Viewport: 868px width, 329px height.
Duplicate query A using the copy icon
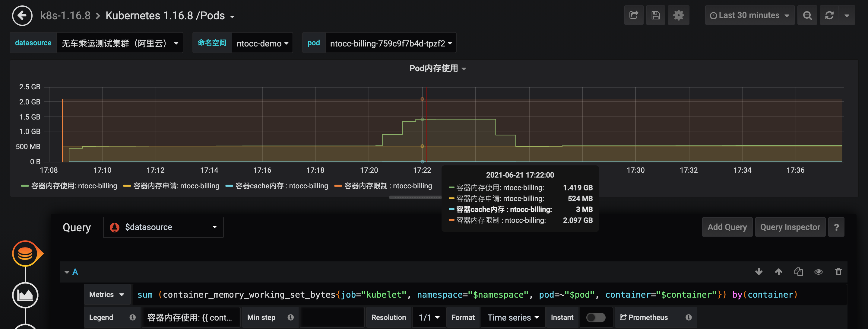point(799,272)
